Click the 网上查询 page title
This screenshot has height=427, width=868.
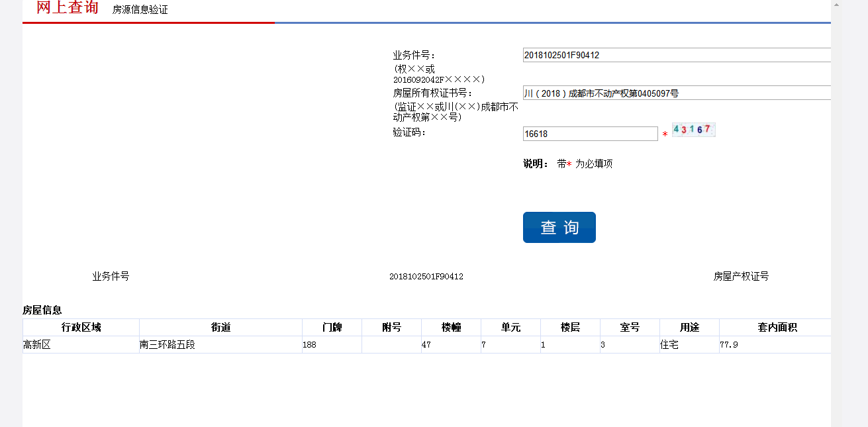tap(68, 8)
